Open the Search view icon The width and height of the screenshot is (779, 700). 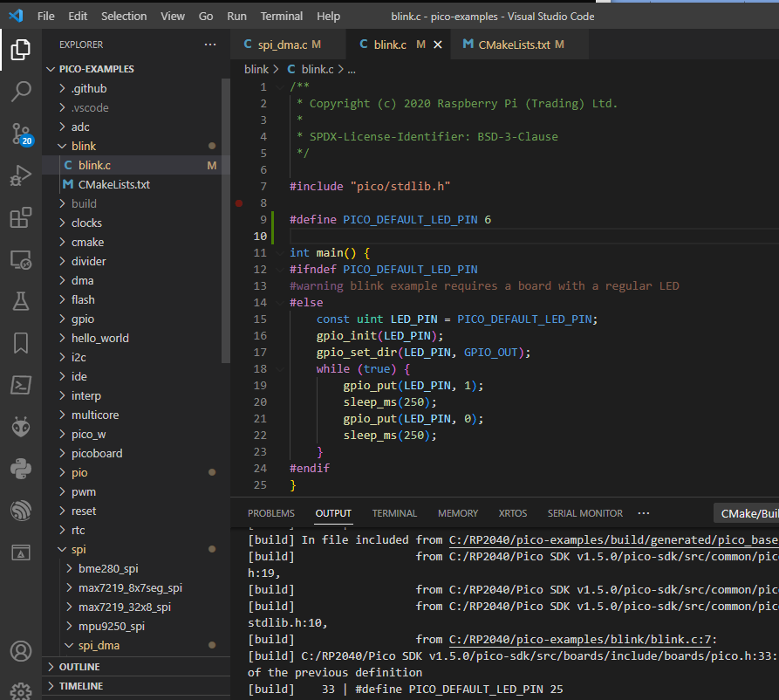20,92
